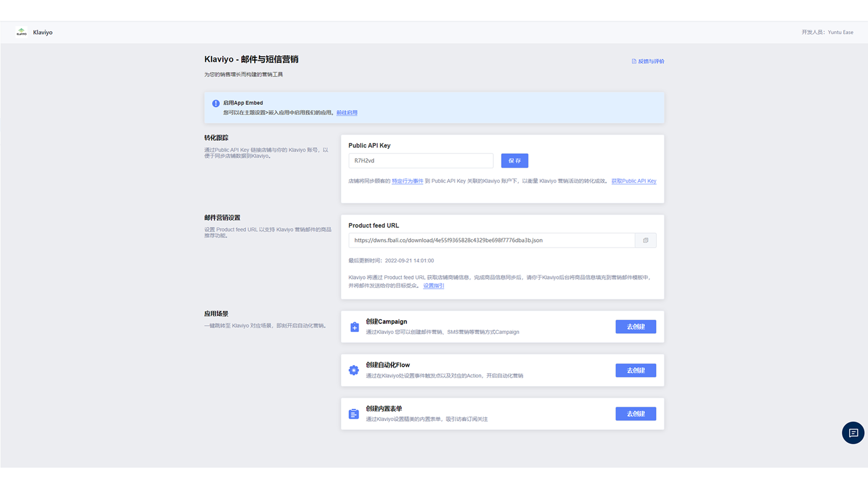Follow the 获取Public API Key link
The image size is (868, 488).
point(633,181)
